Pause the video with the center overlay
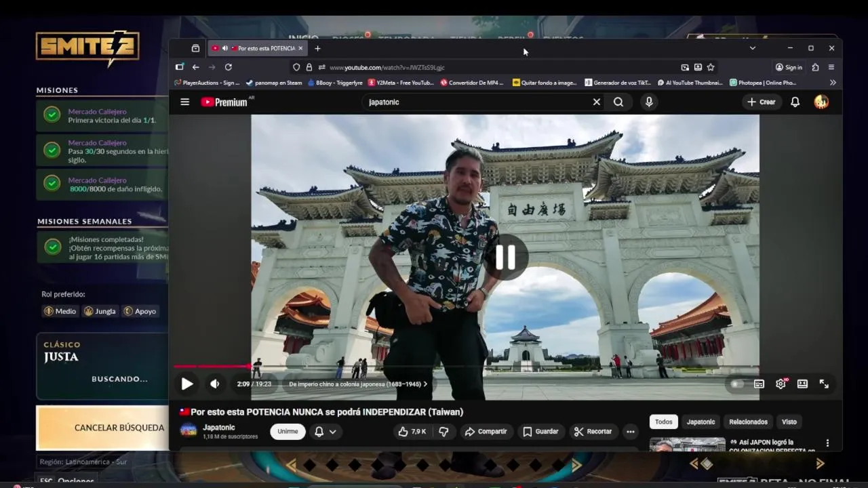This screenshot has height=488, width=868. (x=505, y=258)
